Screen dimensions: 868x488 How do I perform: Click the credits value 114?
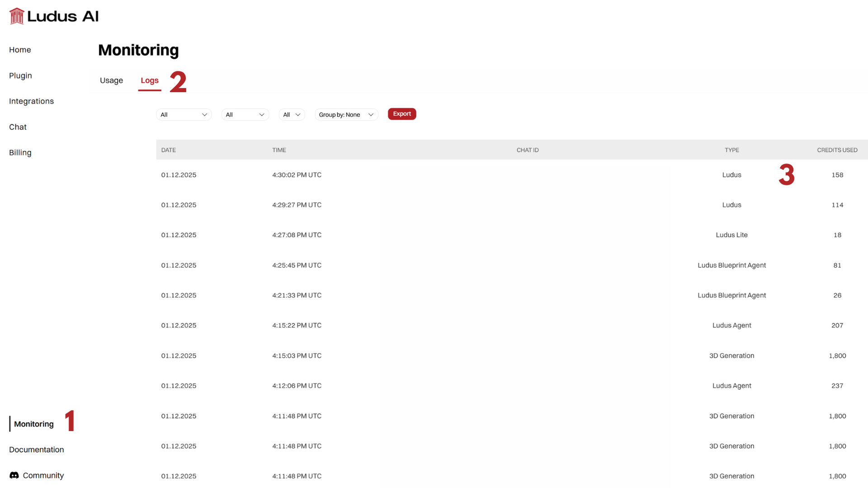[x=837, y=205]
